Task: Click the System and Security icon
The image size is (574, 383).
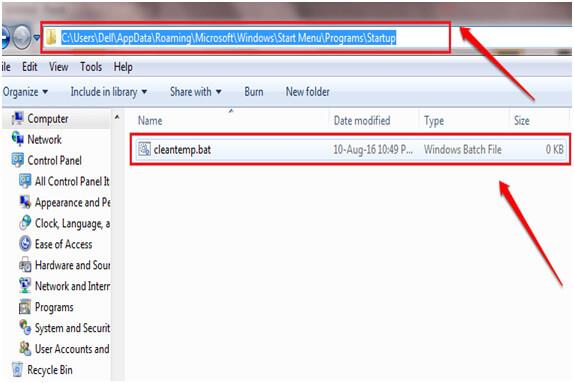Action: click(25, 328)
